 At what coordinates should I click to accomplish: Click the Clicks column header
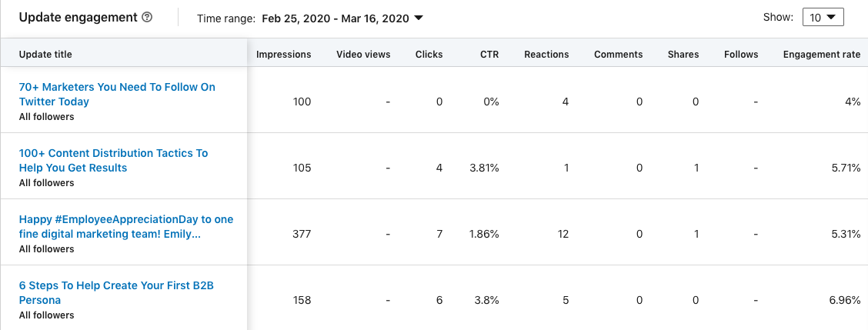(x=429, y=55)
